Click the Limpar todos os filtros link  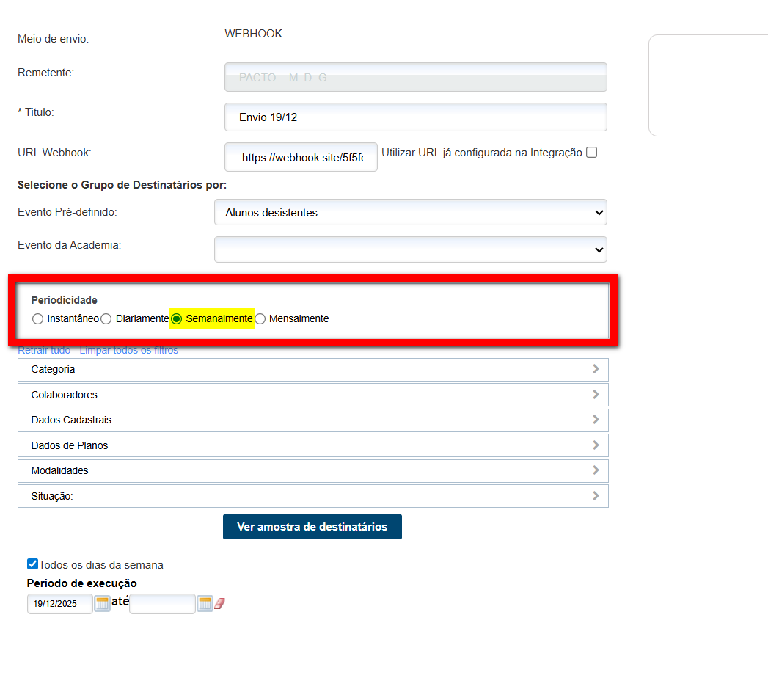(128, 351)
